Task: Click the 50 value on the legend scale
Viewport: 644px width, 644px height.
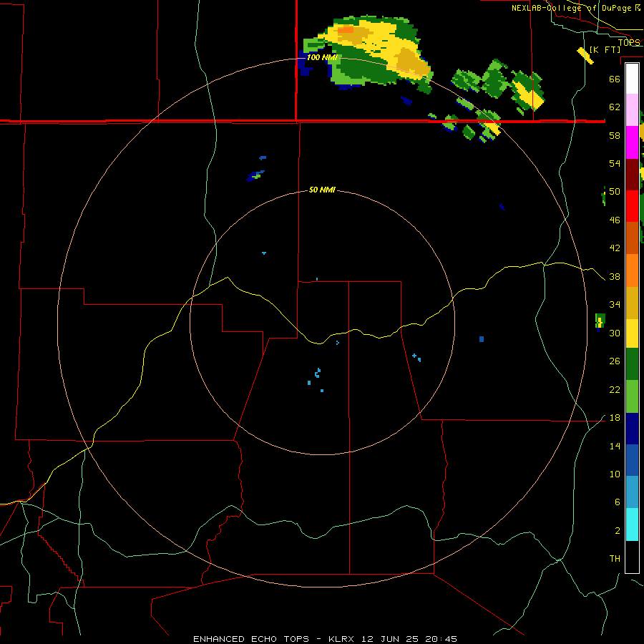Action: 615,192
